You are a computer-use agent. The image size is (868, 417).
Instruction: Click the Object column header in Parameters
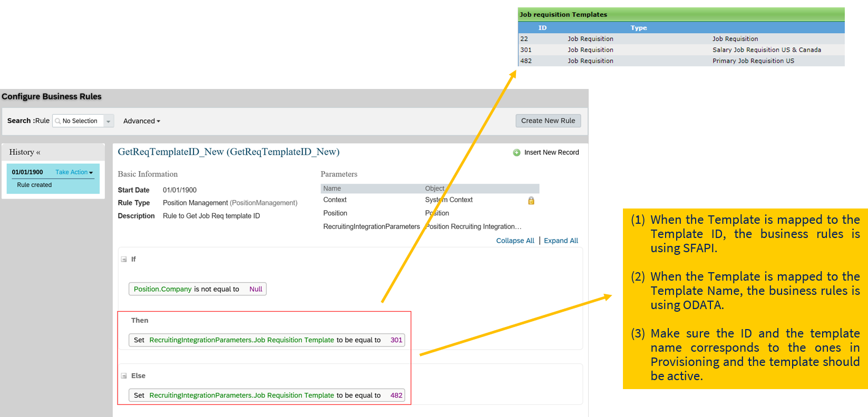pos(435,188)
